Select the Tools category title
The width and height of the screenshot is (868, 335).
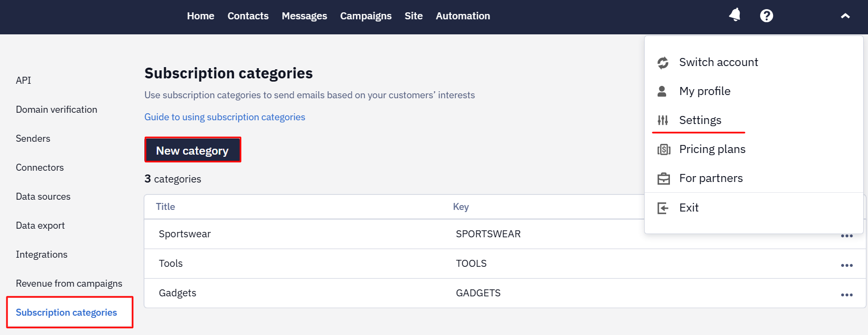(171, 264)
